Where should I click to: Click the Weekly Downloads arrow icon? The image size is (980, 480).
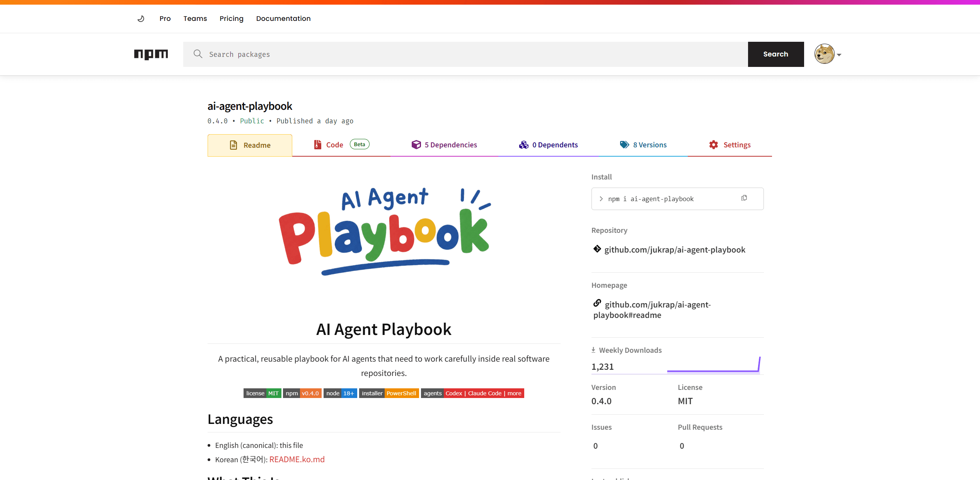[593, 350]
